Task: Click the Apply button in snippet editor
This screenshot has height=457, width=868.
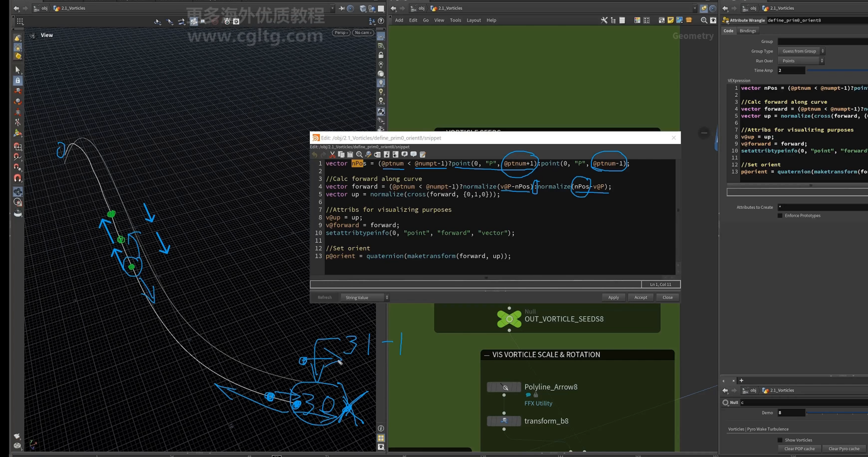Action: (x=613, y=297)
